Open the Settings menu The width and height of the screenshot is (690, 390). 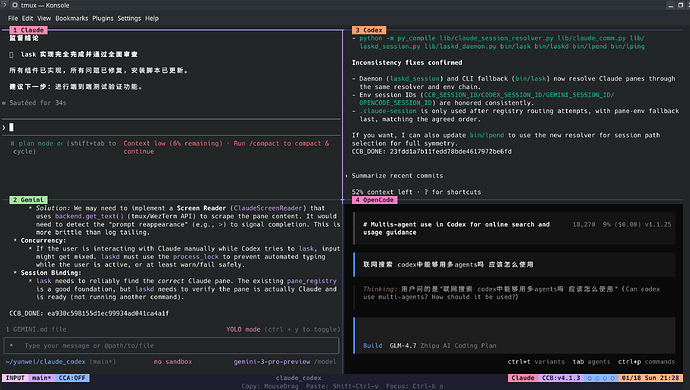129,18
